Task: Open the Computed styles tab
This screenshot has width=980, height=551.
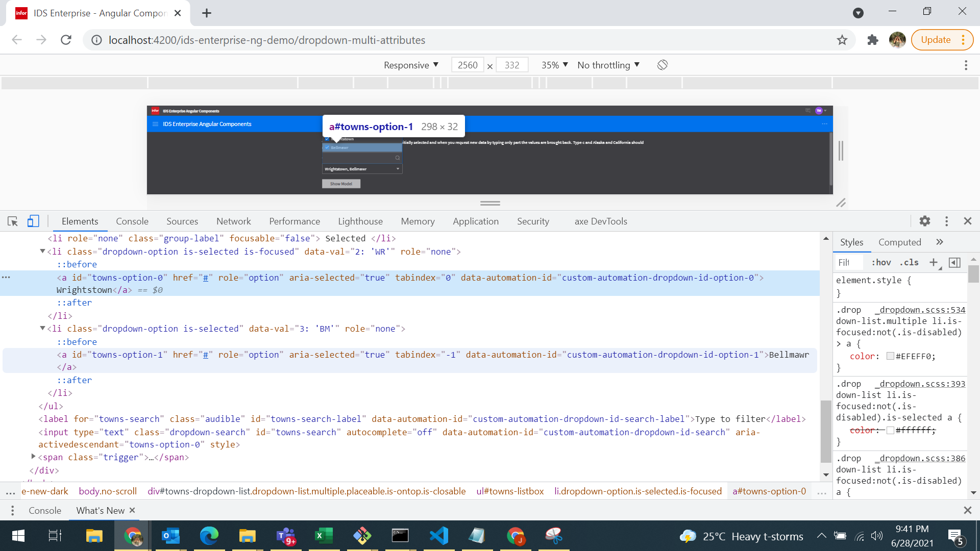Action: 899,242
